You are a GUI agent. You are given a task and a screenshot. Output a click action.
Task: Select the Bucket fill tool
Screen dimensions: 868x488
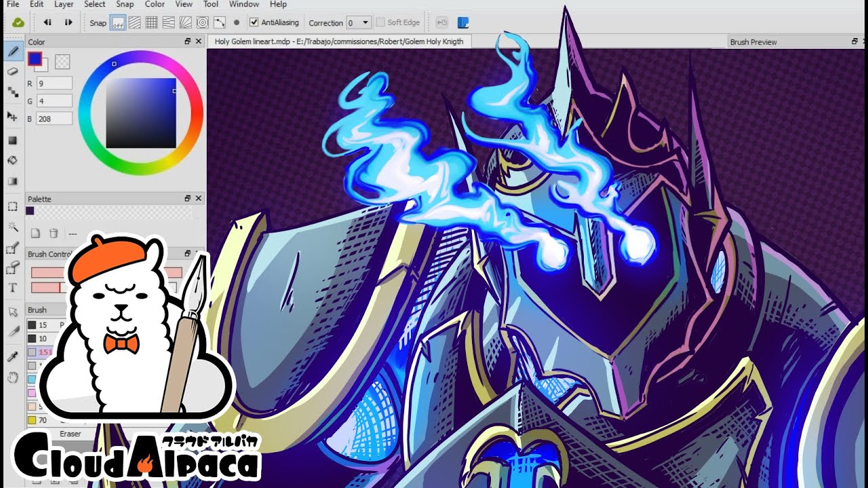click(x=12, y=161)
